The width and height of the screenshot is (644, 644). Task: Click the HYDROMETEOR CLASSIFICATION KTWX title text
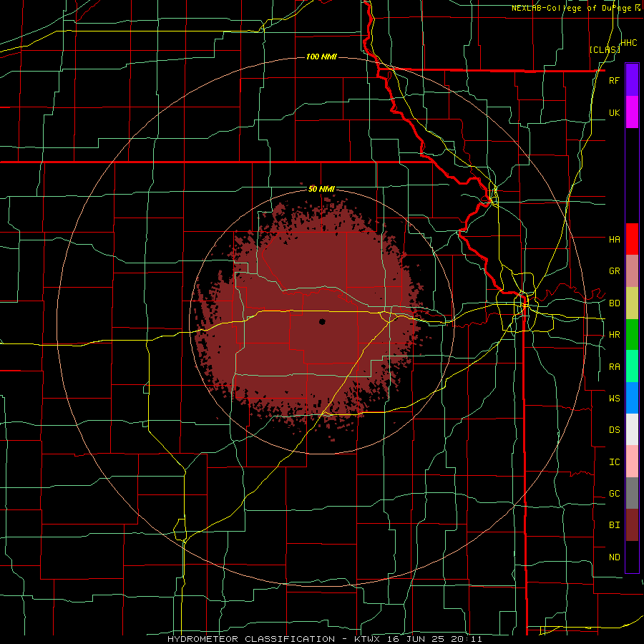[x=324, y=639]
